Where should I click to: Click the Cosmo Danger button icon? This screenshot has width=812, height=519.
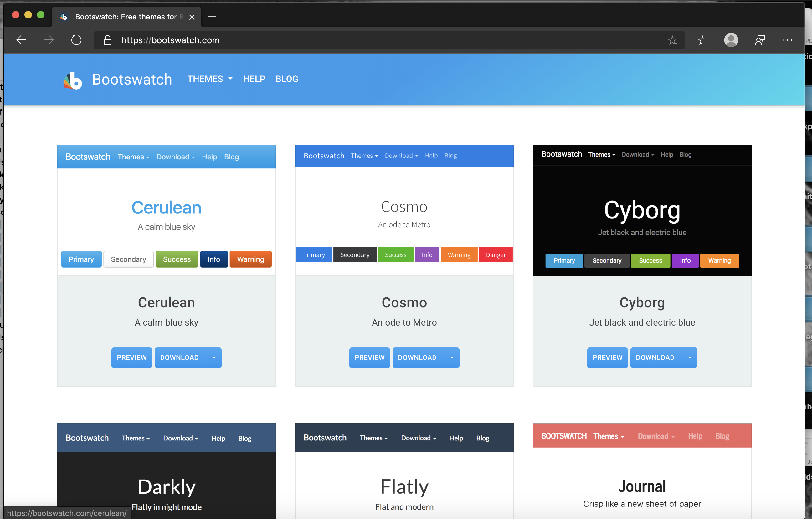tap(495, 254)
